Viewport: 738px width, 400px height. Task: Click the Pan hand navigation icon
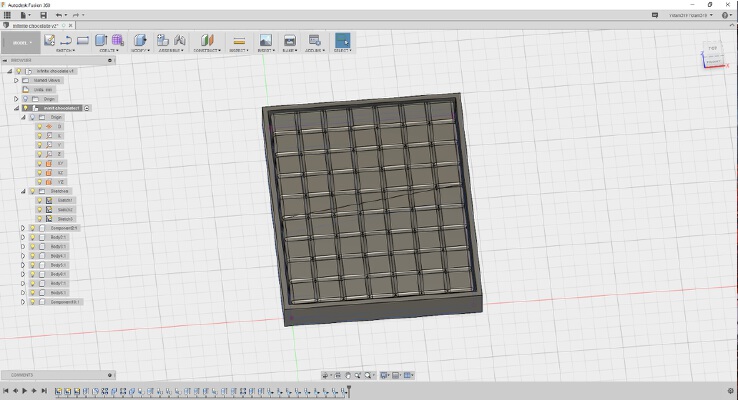(x=348, y=375)
